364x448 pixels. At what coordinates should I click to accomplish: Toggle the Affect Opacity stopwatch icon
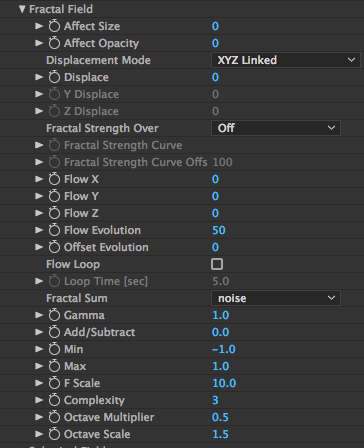coord(54,43)
